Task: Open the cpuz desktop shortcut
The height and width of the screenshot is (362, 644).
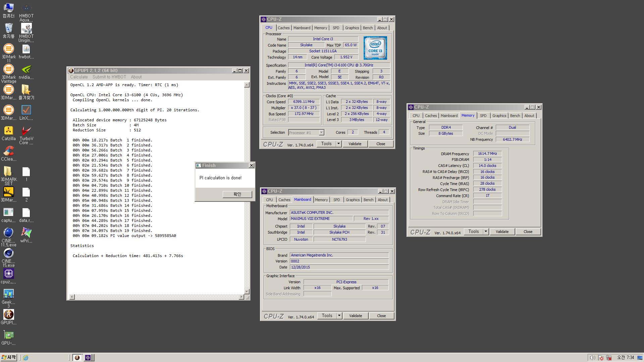Action: 8,276
